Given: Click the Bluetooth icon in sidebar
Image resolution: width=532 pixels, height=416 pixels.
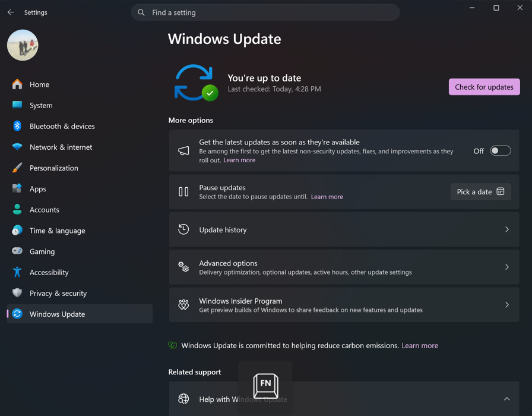Looking at the screenshot, I should [17, 126].
